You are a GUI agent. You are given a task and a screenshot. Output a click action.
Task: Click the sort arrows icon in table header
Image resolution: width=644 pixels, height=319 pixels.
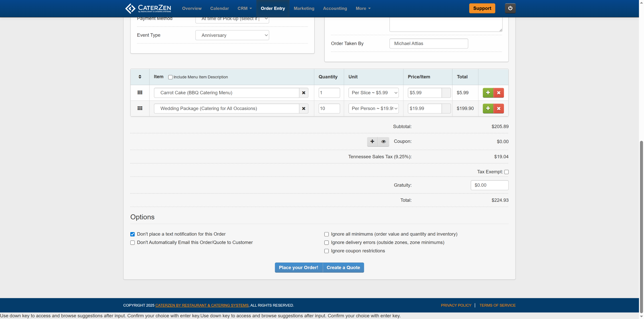coord(140,77)
